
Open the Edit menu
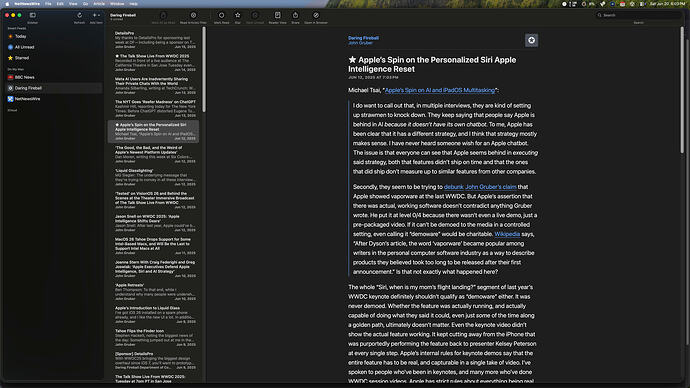(x=60, y=4)
